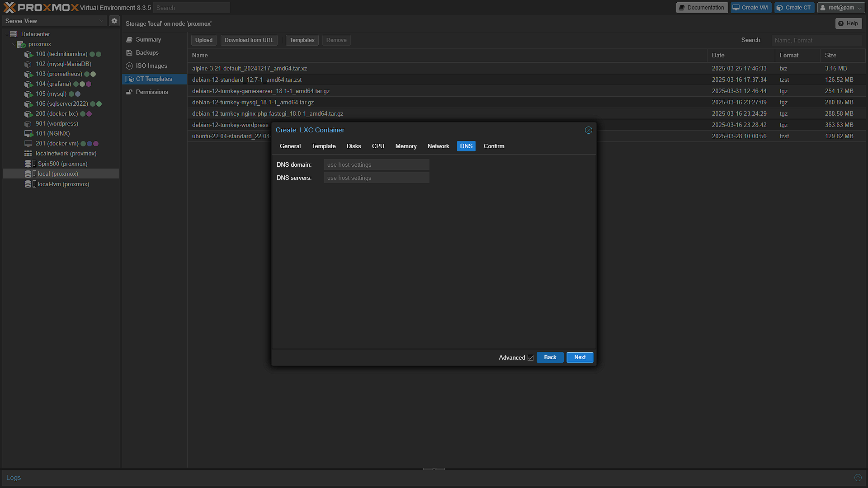Click the Help question mark icon
Image resolution: width=868 pixels, height=488 pixels.
[841, 23]
